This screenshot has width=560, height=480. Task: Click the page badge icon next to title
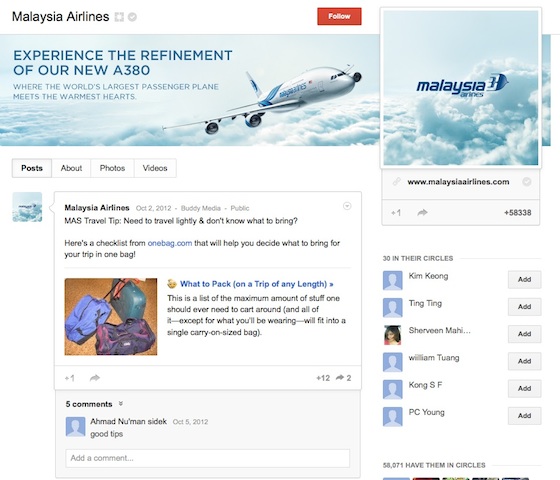[x=119, y=17]
